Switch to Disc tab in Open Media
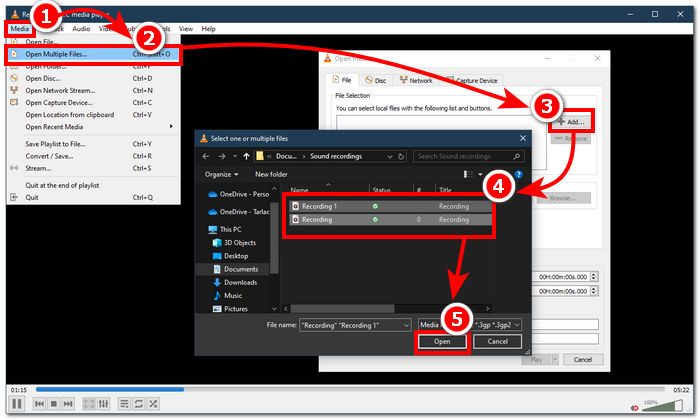700x420 pixels. click(x=375, y=80)
